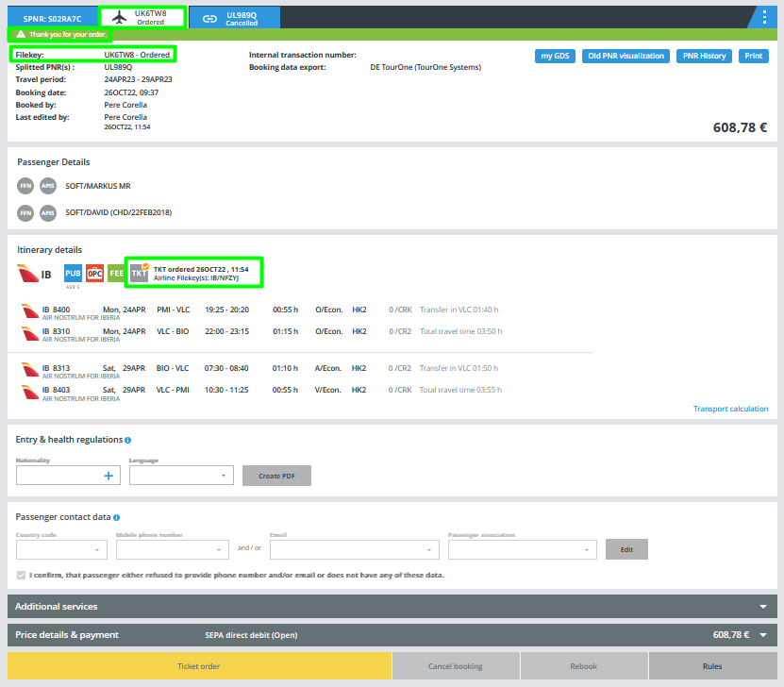This screenshot has width=784, height=687.
Task: Click the PUB fare type icon
Action: click(x=74, y=274)
